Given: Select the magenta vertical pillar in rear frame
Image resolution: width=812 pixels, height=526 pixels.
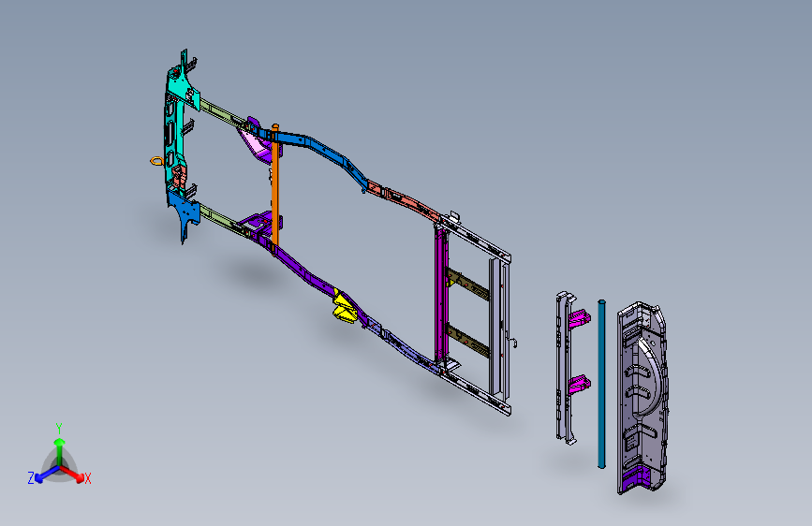Looking at the screenshot, I should click(440, 294).
